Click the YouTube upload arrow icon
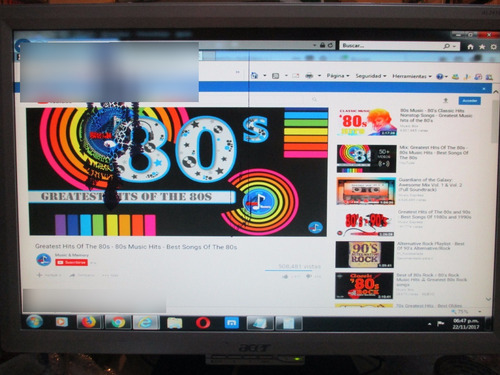Image resolution: width=500 pixels, height=375 pixels. pyautogui.click(x=445, y=100)
